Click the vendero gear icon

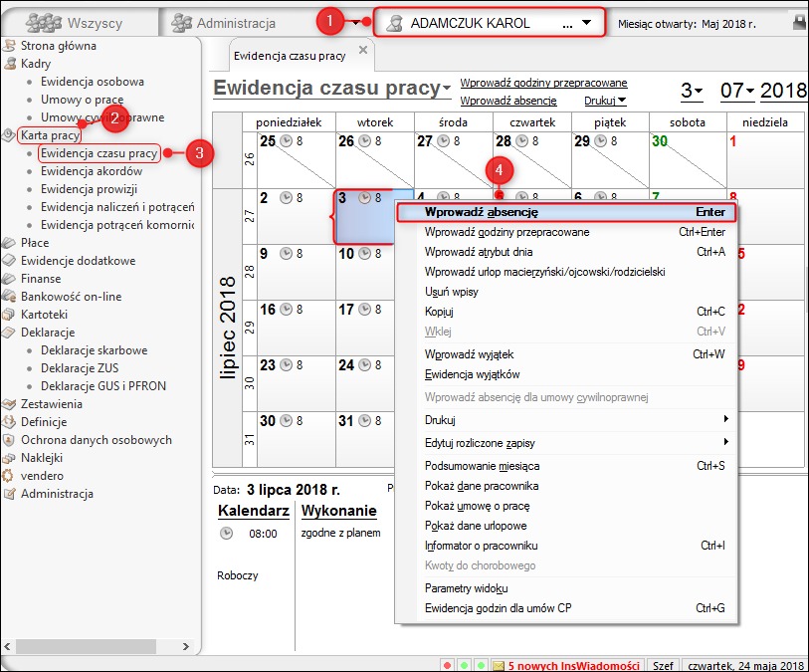pyautogui.click(x=8, y=476)
